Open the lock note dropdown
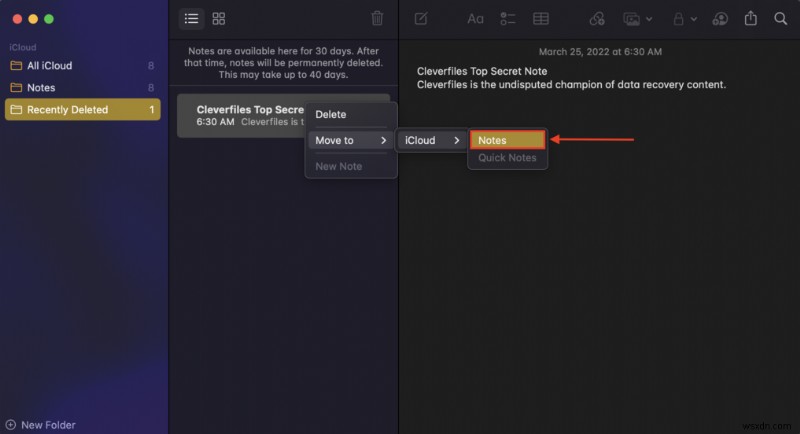 [x=683, y=18]
